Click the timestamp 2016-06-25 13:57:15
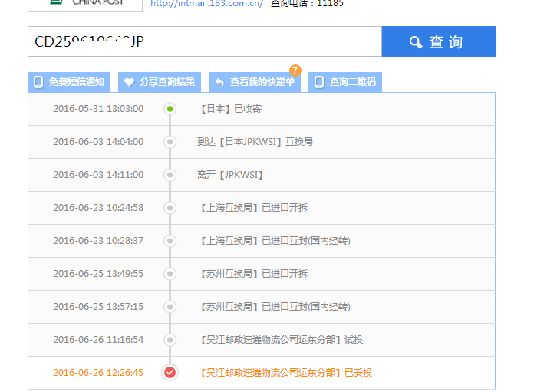 click(x=98, y=307)
